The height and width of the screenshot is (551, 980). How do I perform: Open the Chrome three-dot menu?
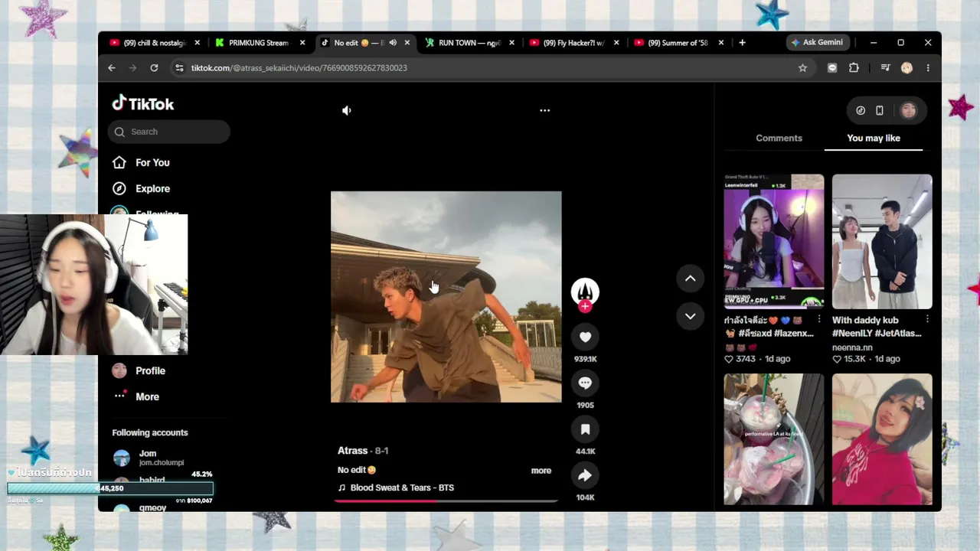pos(928,68)
